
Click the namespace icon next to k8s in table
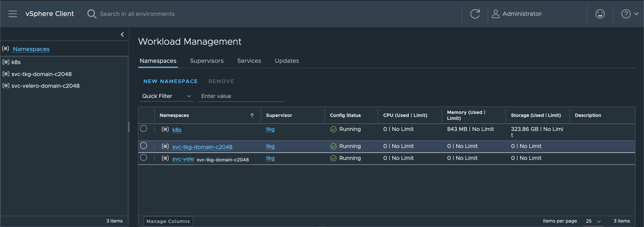pos(165,129)
